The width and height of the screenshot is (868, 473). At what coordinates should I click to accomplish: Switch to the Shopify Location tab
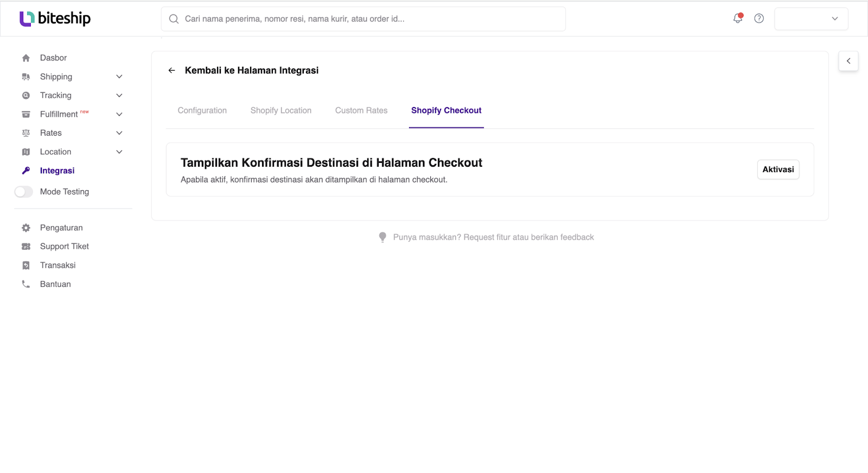click(x=281, y=110)
